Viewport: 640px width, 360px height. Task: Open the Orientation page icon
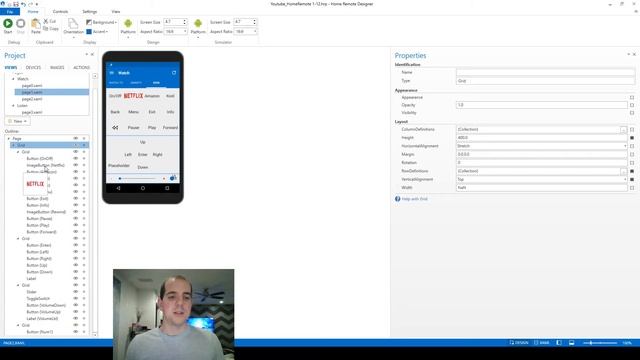73,24
